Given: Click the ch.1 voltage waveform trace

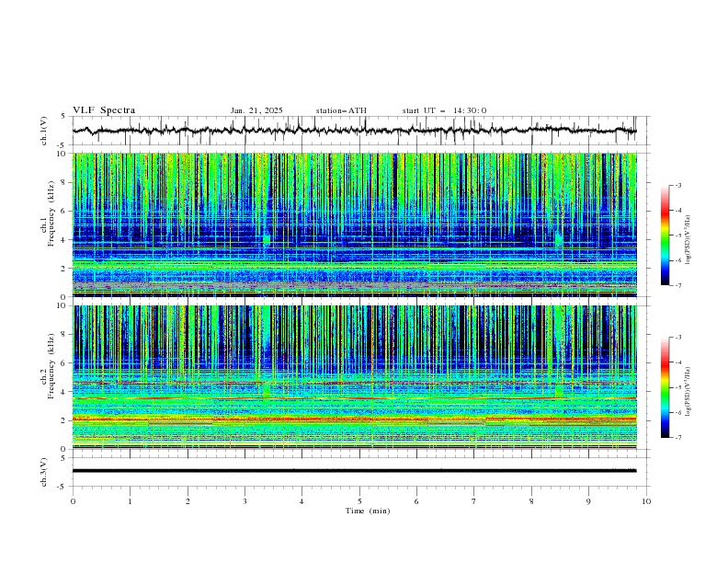Looking at the screenshot, I should click(354, 131).
